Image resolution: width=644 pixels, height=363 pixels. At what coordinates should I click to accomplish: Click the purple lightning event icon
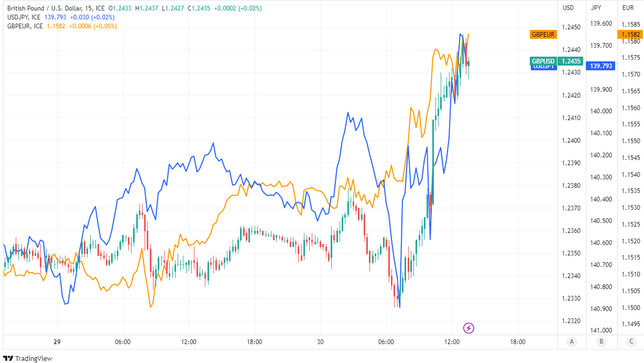(469, 328)
